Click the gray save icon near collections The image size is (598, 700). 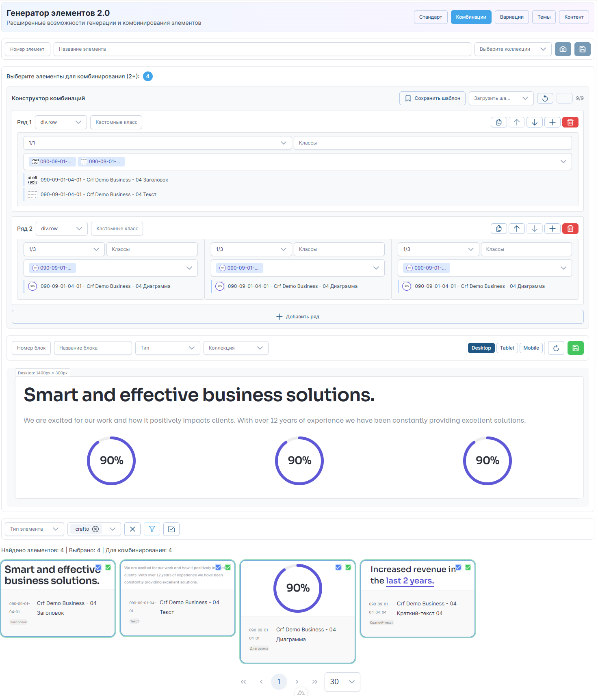pyautogui.click(x=583, y=49)
